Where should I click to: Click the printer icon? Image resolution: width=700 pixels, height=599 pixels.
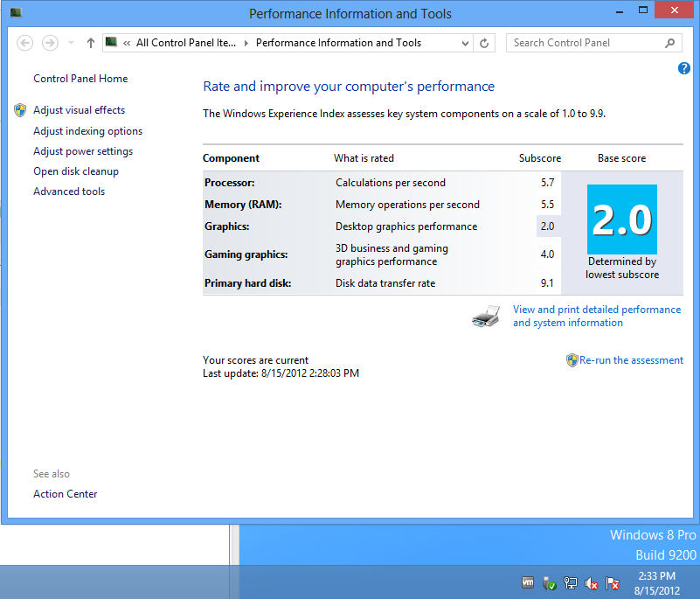(x=486, y=317)
